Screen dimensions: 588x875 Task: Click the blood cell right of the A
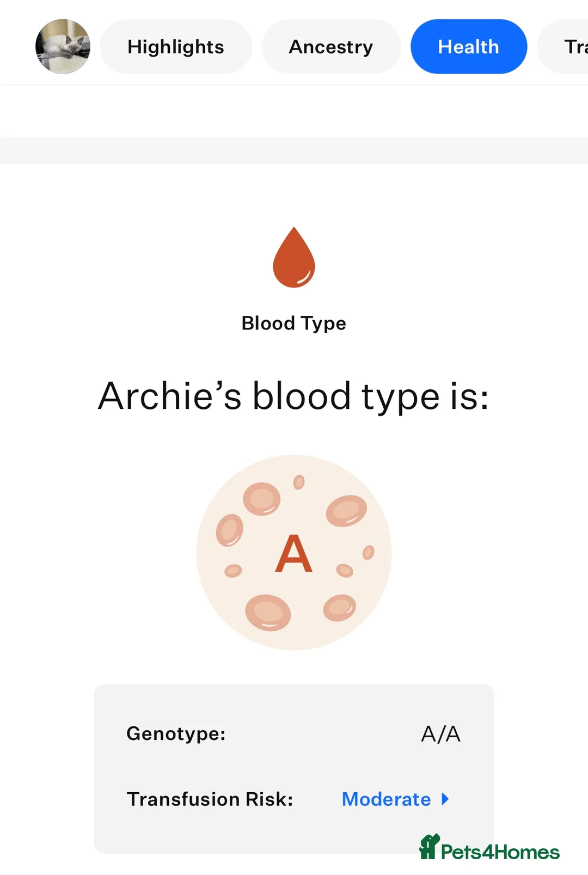coord(345,570)
